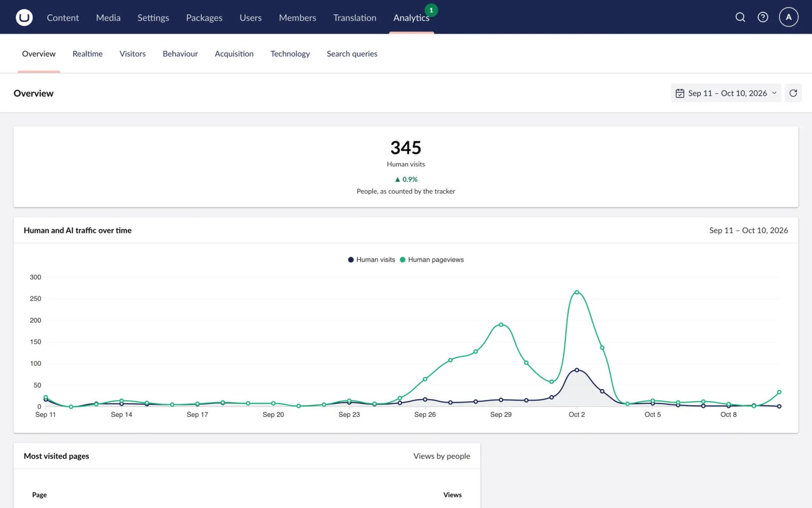Image resolution: width=812 pixels, height=508 pixels.
Task: Click the Oct 2 pageviews peak point
Action: point(577,292)
